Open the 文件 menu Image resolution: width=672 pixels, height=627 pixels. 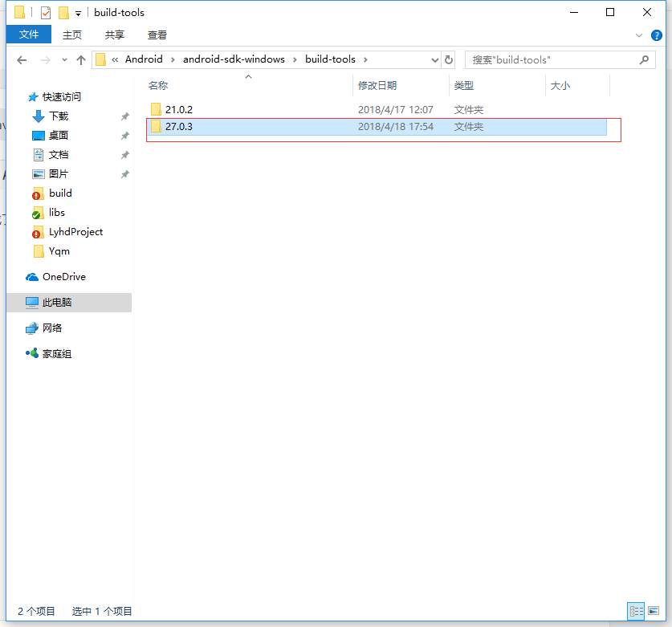(x=29, y=35)
